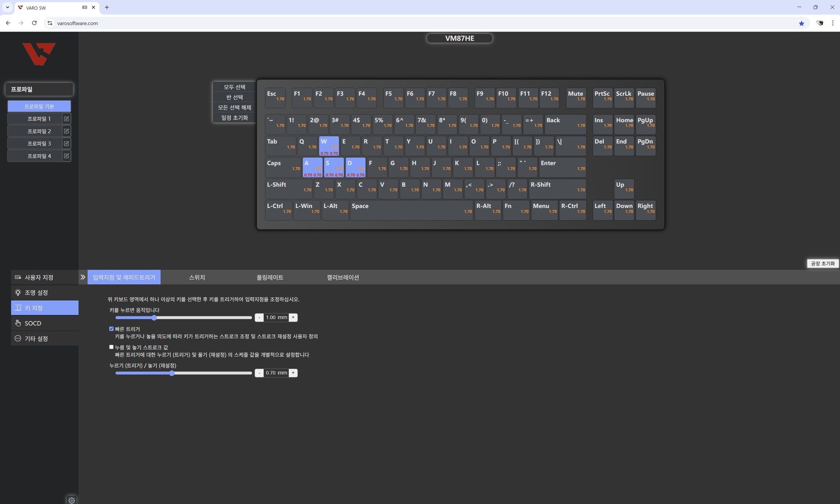Click edit icon next to 프로파일 3
This screenshot has width=840, height=504.
pyautogui.click(x=66, y=143)
